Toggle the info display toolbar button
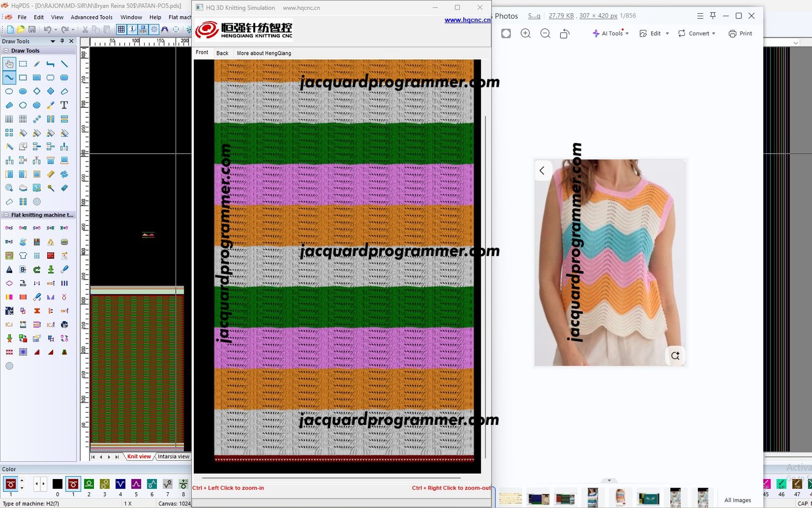Screen dimensions: 812x508 click(x=132, y=29)
